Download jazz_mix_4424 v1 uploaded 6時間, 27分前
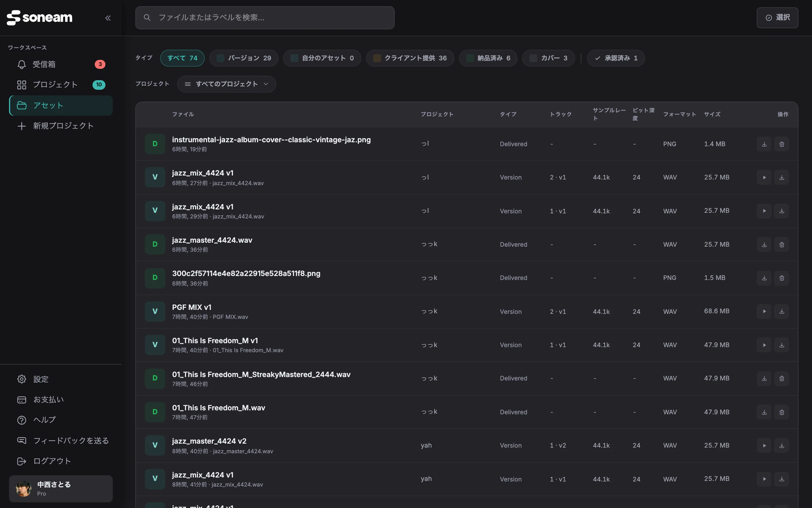 pos(782,178)
